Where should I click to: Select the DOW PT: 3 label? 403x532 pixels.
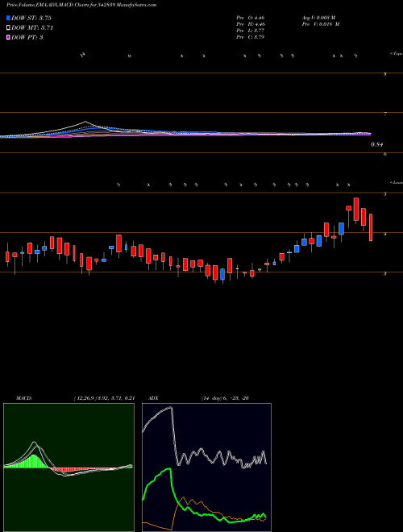[27, 37]
